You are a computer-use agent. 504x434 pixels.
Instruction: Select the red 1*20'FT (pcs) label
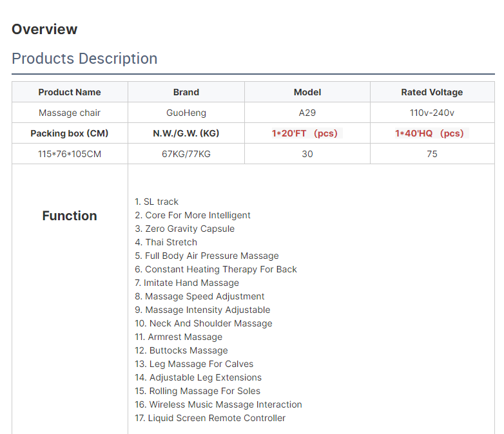pyautogui.click(x=304, y=133)
